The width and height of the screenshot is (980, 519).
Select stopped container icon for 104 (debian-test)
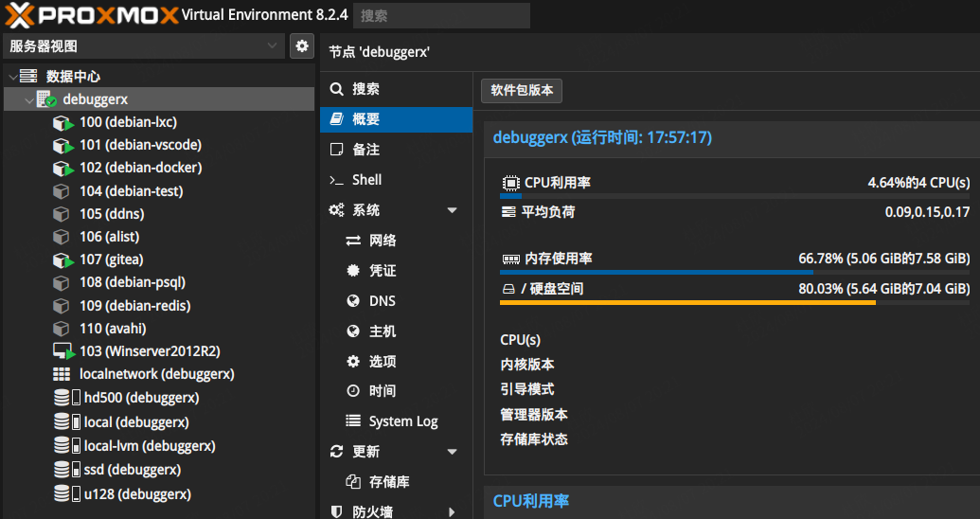pos(62,191)
